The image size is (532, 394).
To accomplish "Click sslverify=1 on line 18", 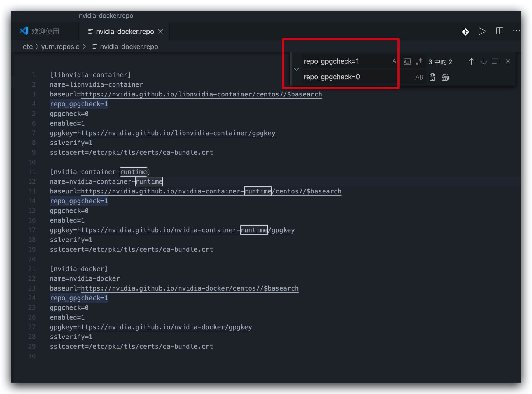I will click(x=71, y=240).
